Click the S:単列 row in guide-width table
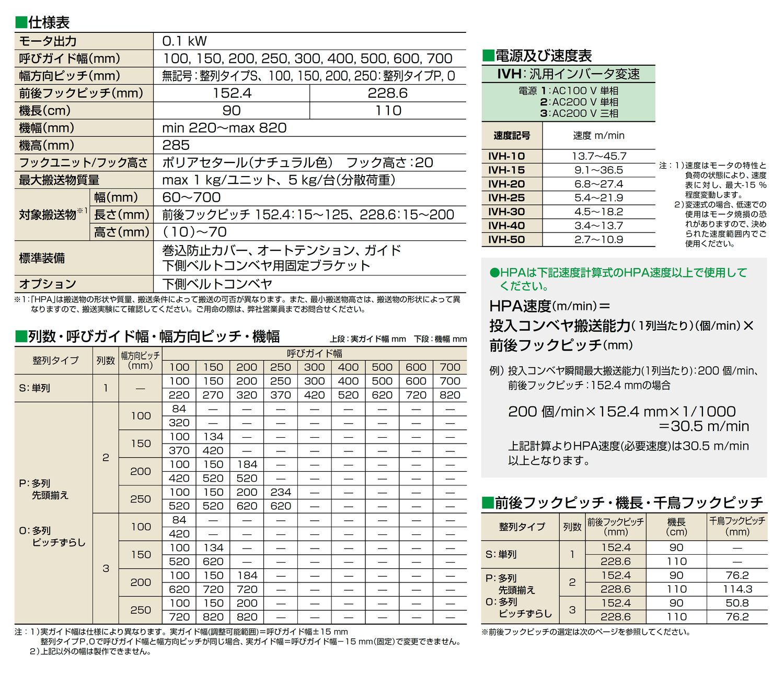 [34, 388]
